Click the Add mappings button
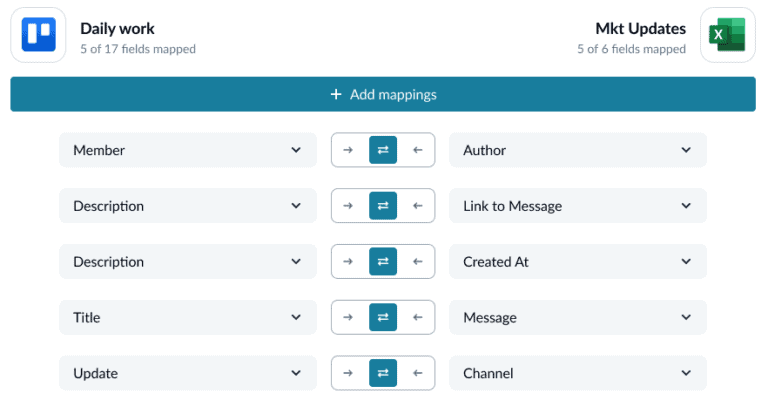Image resolution: width=768 pixels, height=400 pixels. [x=383, y=95]
